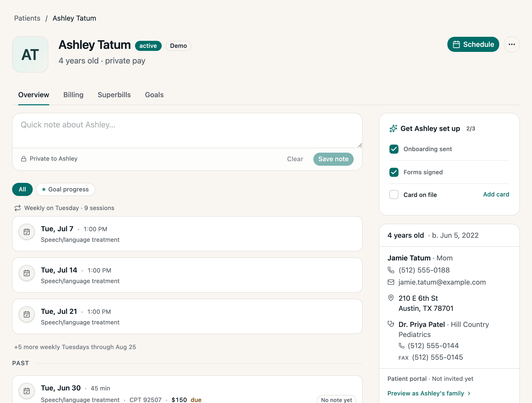Click 'Patient portal · Not invited yet' text
Screen dimensions: 532x403
[x=430, y=379]
